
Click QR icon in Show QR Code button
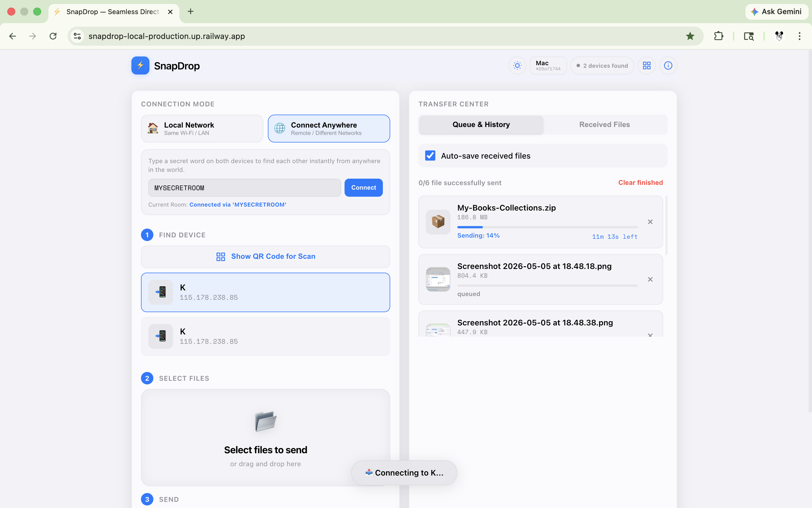(220, 257)
